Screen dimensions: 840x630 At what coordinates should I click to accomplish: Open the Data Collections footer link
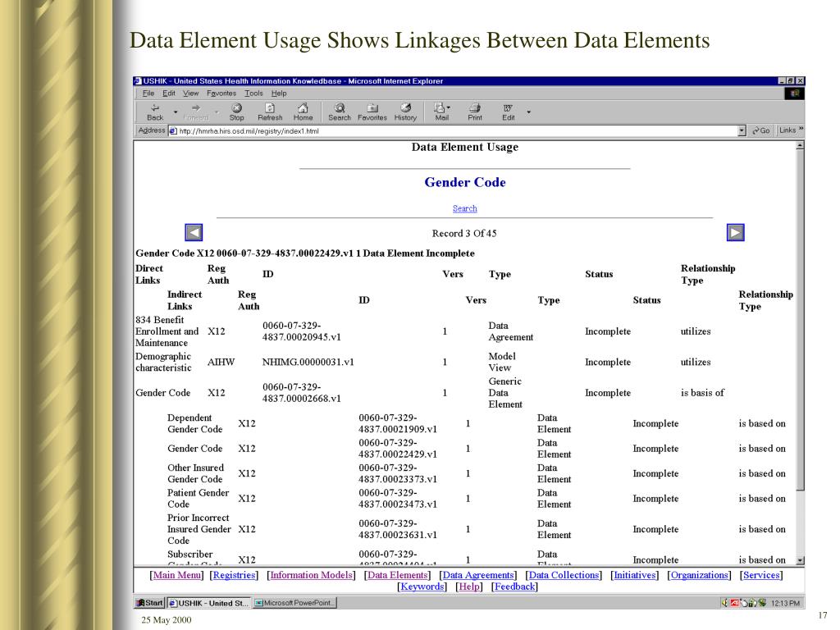[x=564, y=575]
